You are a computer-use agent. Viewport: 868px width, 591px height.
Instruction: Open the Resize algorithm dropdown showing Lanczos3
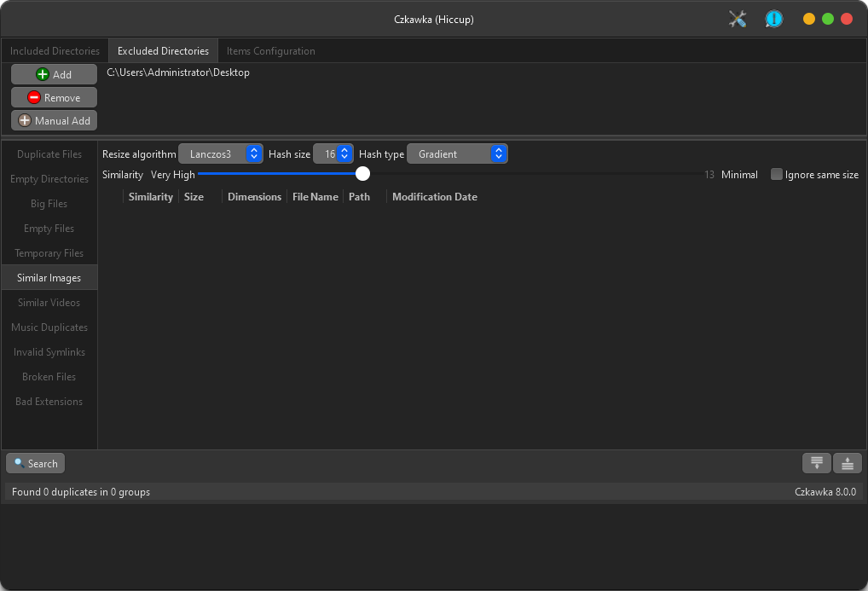pos(220,154)
